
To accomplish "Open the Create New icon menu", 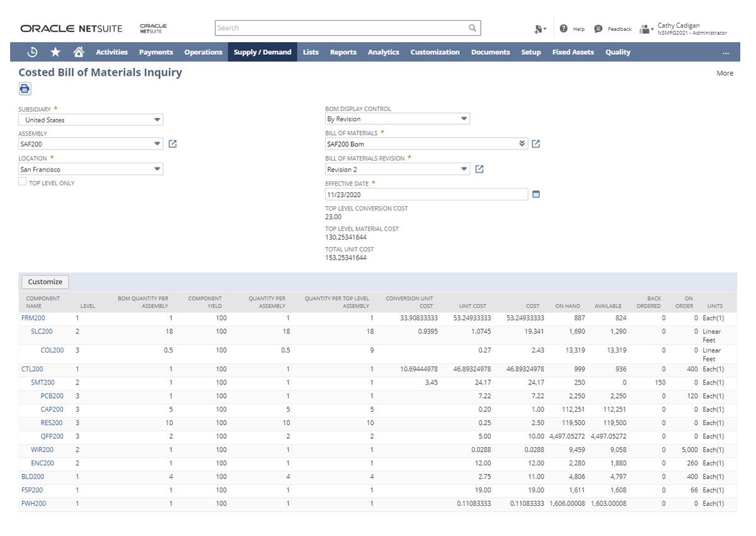I will pyautogui.click(x=539, y=29).
